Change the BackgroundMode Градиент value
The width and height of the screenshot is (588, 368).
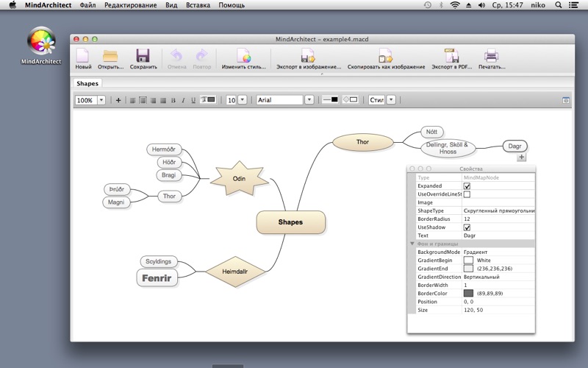coord(498,252)
